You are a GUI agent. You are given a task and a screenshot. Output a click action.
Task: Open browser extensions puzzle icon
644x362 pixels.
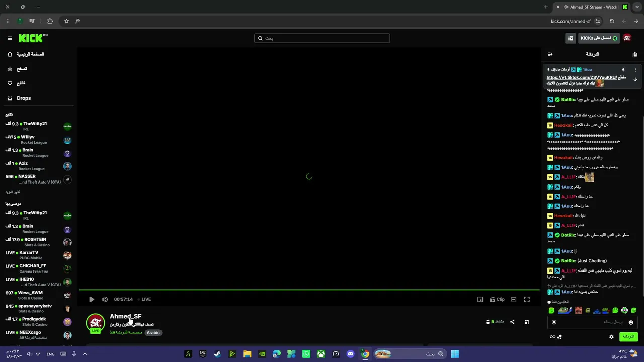[x=50, y=21]
